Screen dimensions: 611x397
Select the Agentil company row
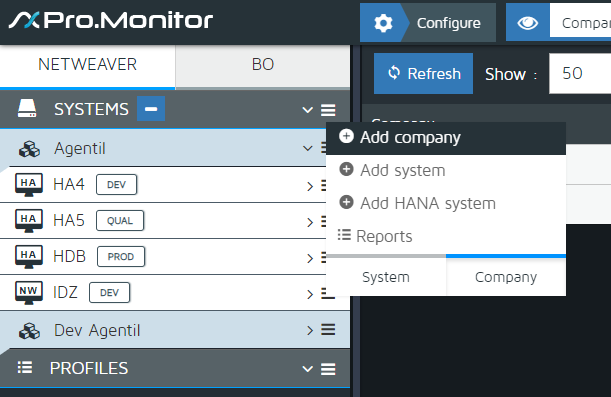pos(163,148)
